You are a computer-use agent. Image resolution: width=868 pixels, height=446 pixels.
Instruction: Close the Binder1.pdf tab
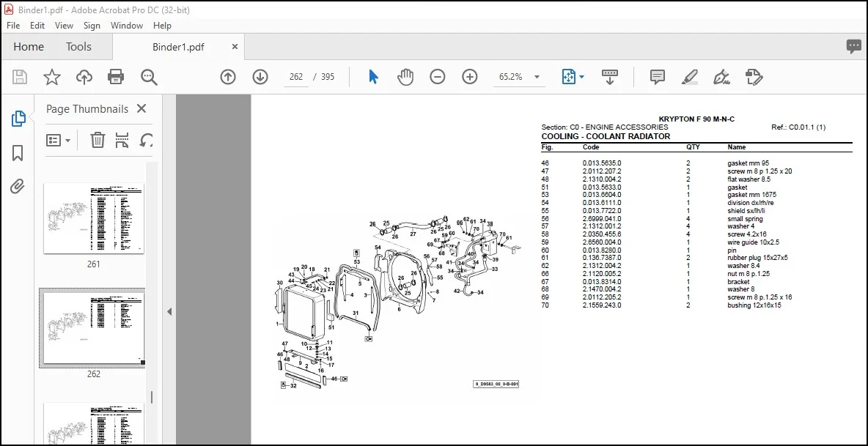click(x=235, y=47)
